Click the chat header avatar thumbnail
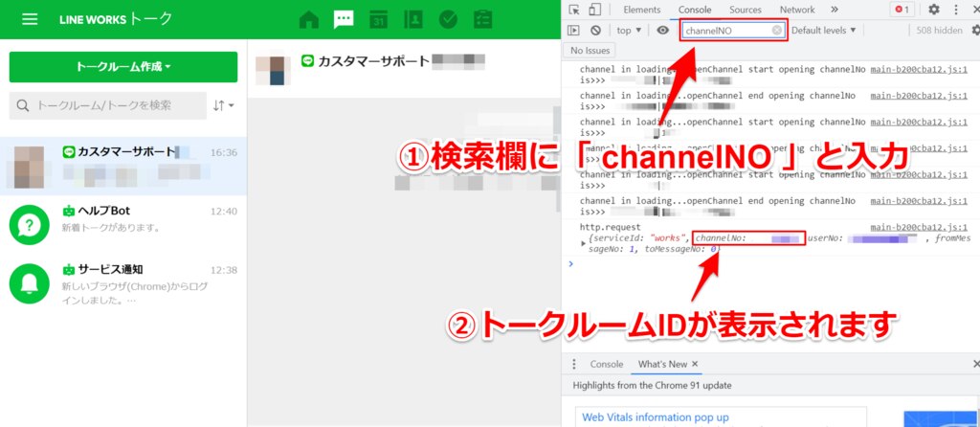This screenshot has height=427, width=980. click(273, 70)
